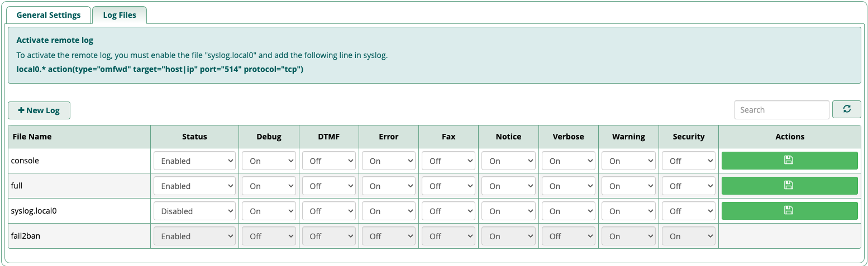The height and width of the screenshot is (266, 868).
Task: Open Debug dropdown for console
Action: coord(269,161)
